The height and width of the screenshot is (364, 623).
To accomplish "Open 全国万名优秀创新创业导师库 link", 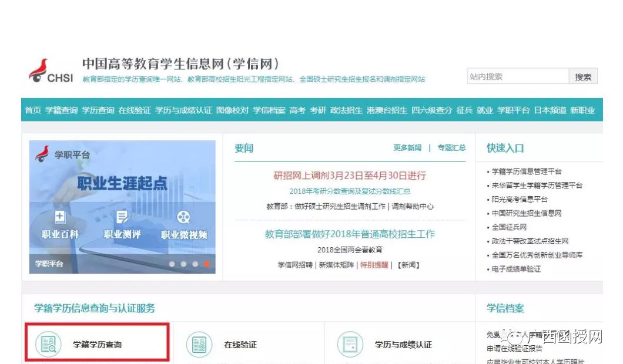I will click(x=537, y=255).
